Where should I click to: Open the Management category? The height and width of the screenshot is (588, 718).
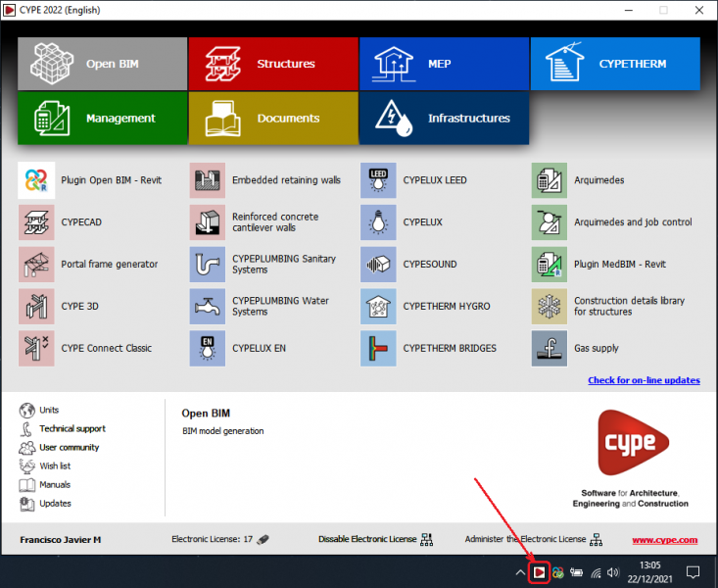point(102,119)
